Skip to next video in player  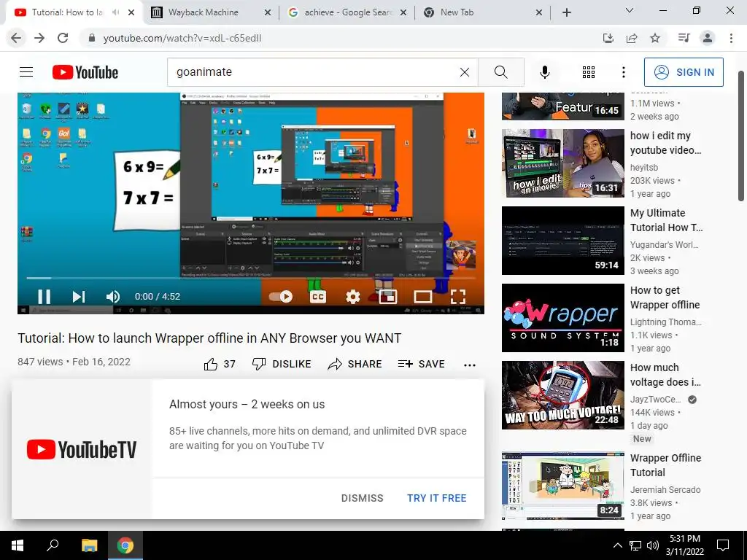point(78,297)
